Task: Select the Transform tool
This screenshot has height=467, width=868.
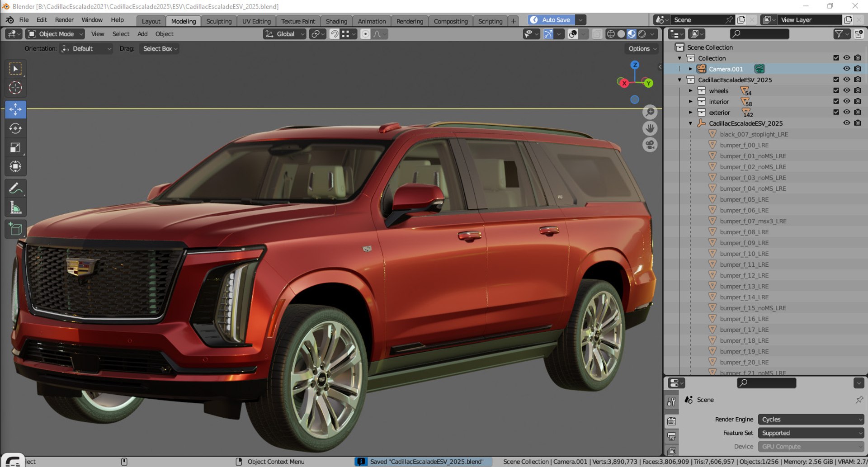Action: 15,167
